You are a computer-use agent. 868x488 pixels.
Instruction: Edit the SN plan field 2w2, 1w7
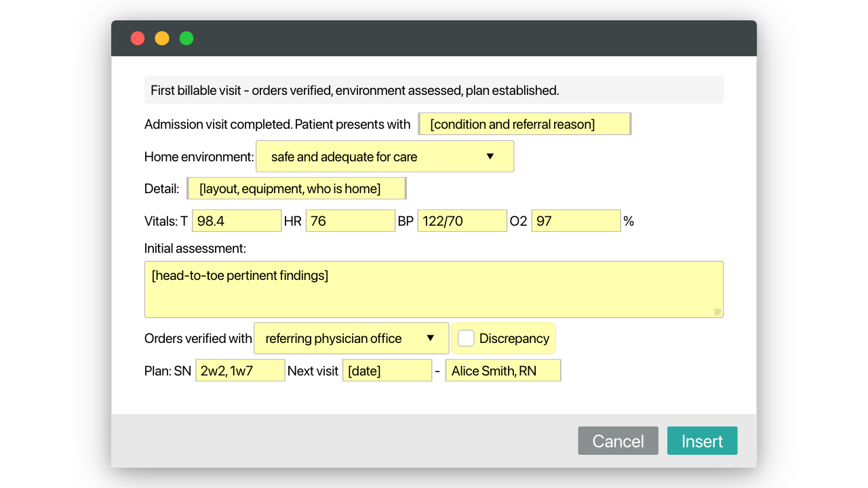240,371
